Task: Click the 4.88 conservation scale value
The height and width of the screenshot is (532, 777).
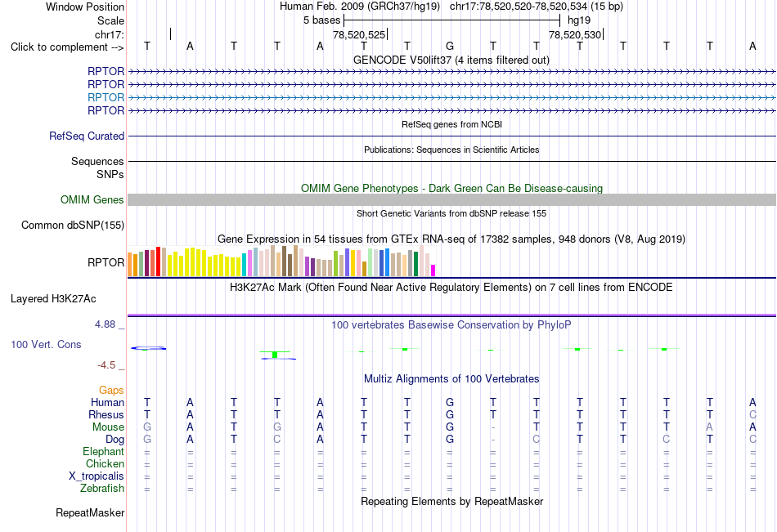Action: [x=105, y=324]
